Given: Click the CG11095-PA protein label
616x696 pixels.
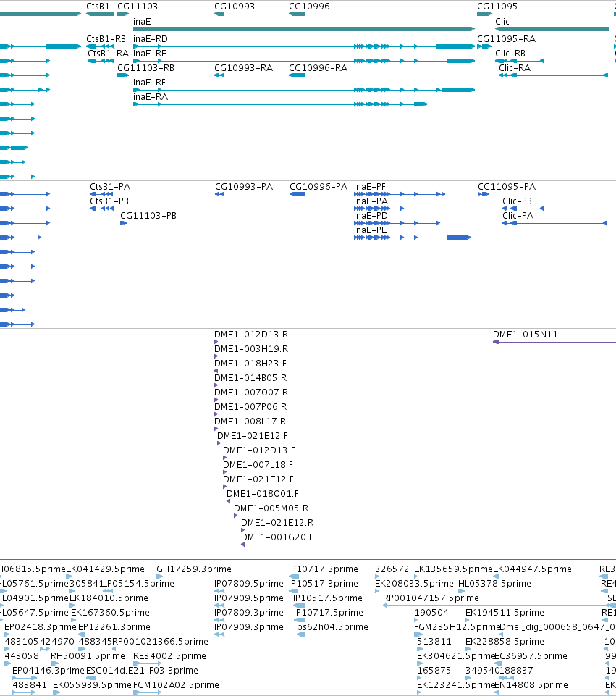Looking at the screenshot, I should 507,187.
